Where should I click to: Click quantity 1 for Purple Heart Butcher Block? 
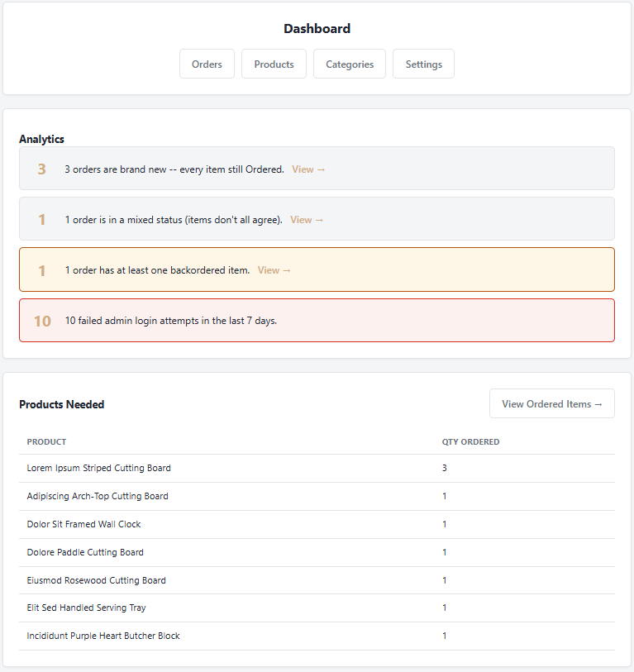point(445,636)
